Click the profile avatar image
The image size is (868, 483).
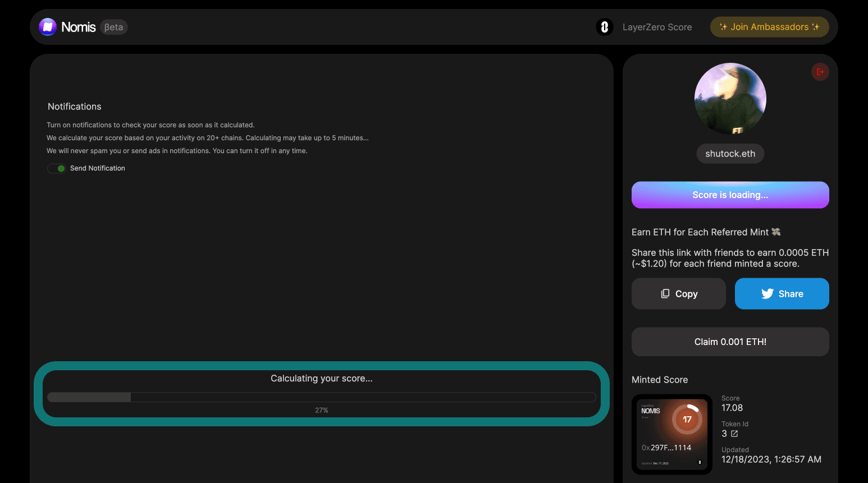click(x=730, y=99)
